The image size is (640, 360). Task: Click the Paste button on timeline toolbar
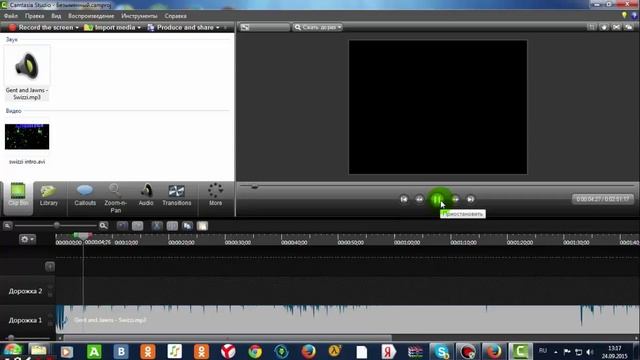(202, 226)
